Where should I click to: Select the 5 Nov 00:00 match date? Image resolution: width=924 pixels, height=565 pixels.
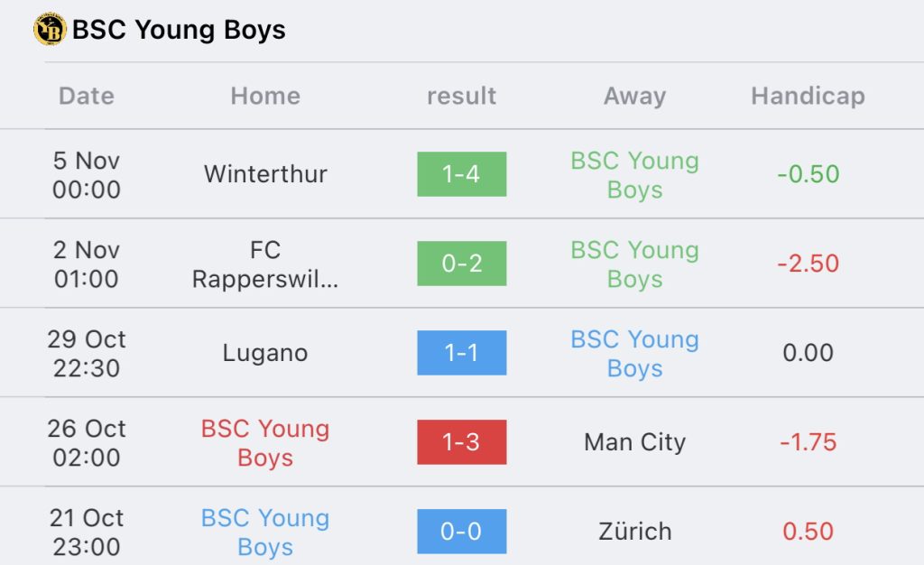click(87, 174)
